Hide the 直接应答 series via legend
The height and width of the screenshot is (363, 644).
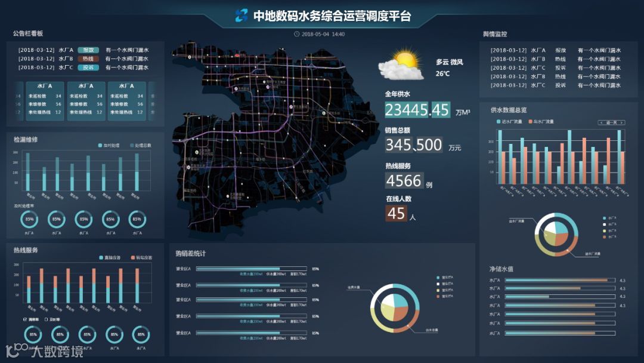tap(110, 258)
